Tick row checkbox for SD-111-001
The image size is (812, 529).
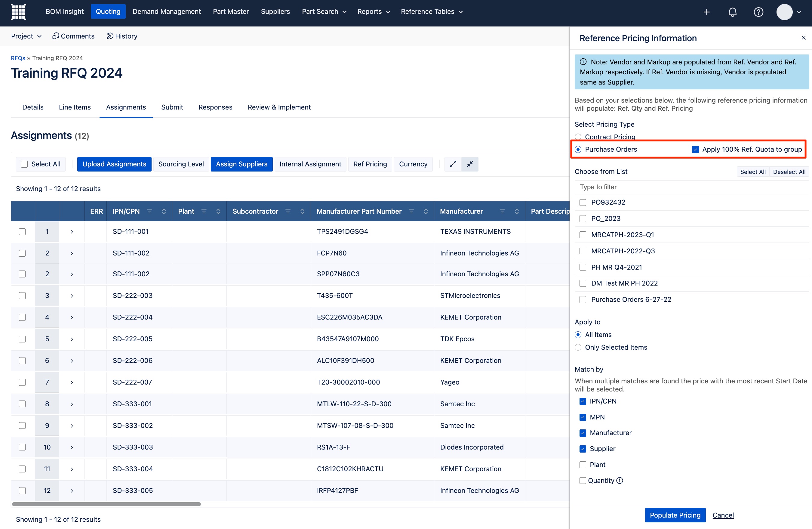[22, 232]
